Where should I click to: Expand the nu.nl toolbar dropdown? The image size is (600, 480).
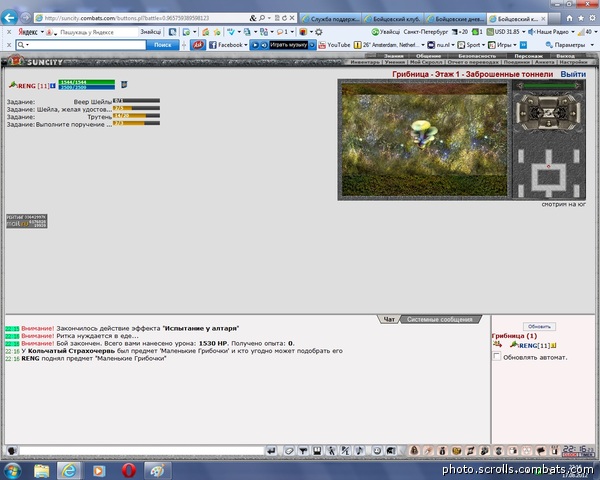(453, 45)
